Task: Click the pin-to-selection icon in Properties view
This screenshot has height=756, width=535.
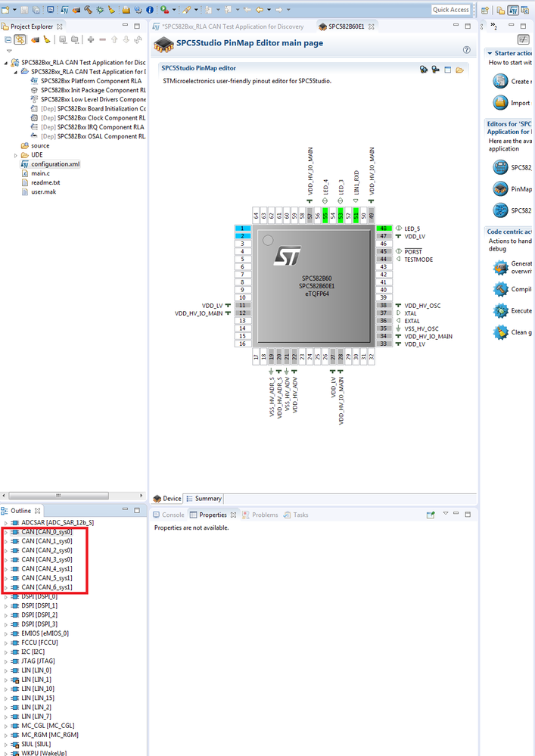Action: point(431,515)
